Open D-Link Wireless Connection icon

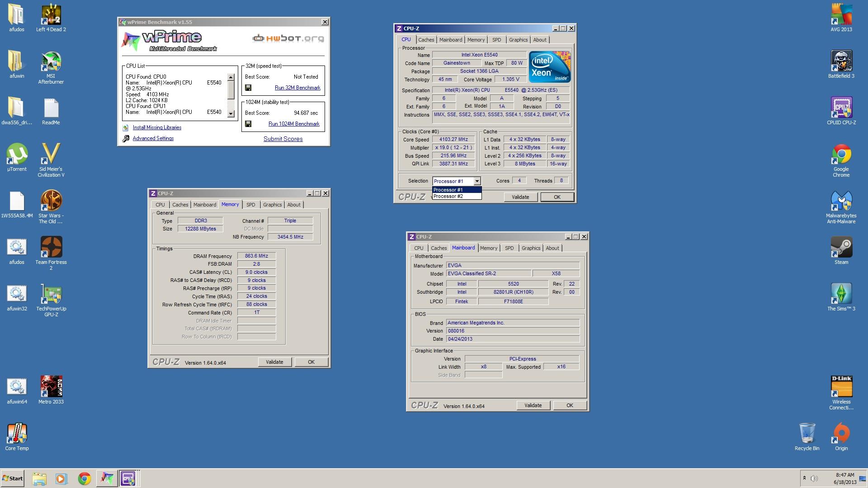[x=841, y=393]
